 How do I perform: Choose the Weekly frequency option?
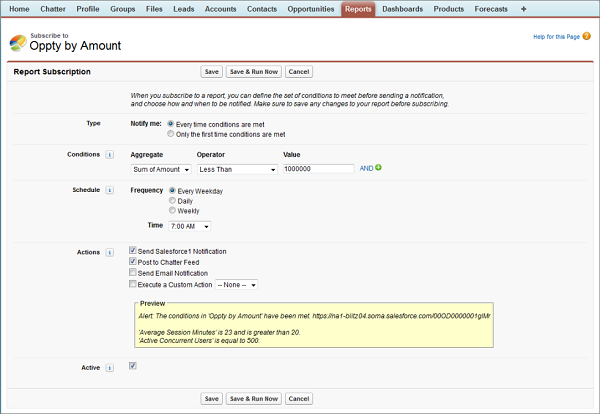173,210
